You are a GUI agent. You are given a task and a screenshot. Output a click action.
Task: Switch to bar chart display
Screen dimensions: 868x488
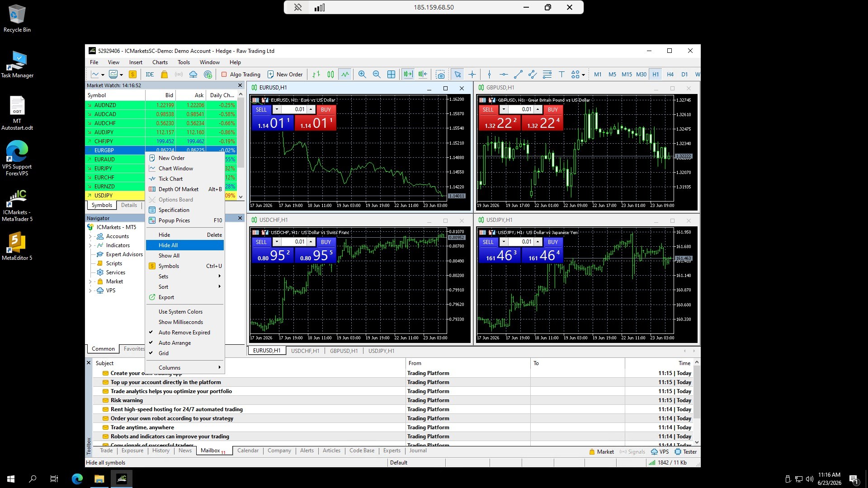click(316, 75)
